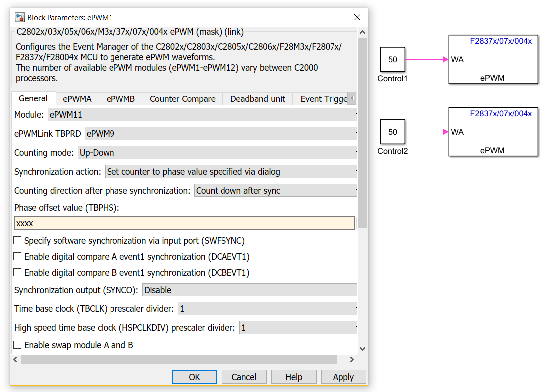555x392 pixels.
Task: Click the Block Parameters window icon
Action: 20,17
